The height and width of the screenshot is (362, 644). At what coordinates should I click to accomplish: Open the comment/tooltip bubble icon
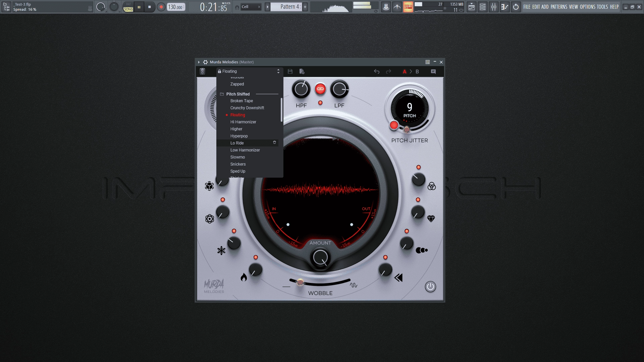coord(433,71)
